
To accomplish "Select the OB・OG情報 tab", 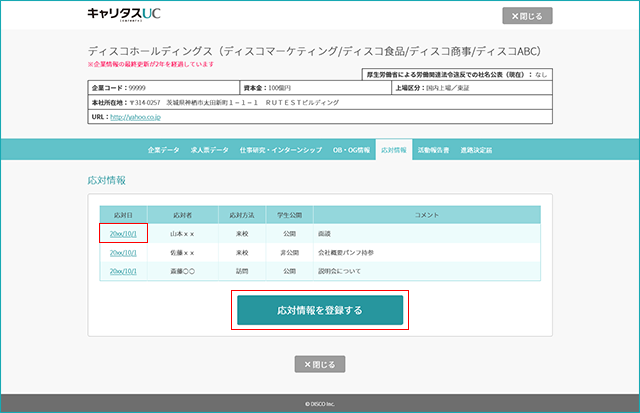I will click(x=351, y=150).
